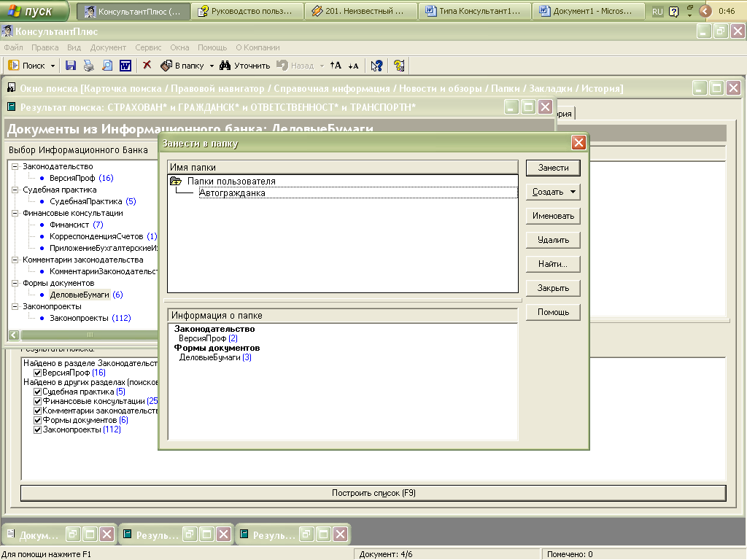Select Законопроекты (112) tree item
The width and height of the screenshot is (747, 560).
pos(90,318)
